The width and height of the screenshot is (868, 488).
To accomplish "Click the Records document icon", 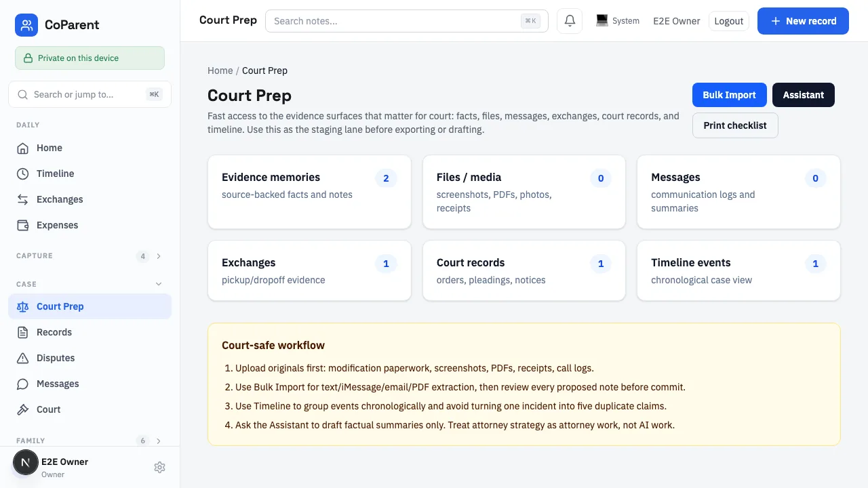I will [x=23, y=332].
